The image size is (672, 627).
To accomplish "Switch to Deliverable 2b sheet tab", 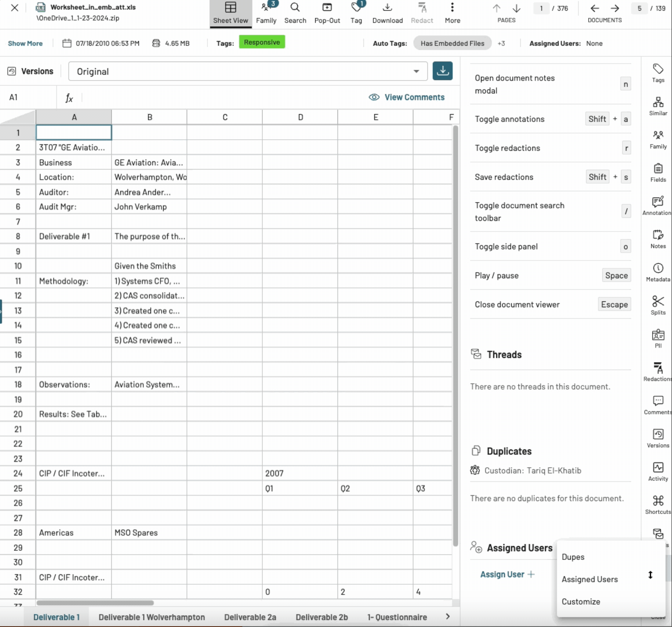I will click(x=322, y=617).
